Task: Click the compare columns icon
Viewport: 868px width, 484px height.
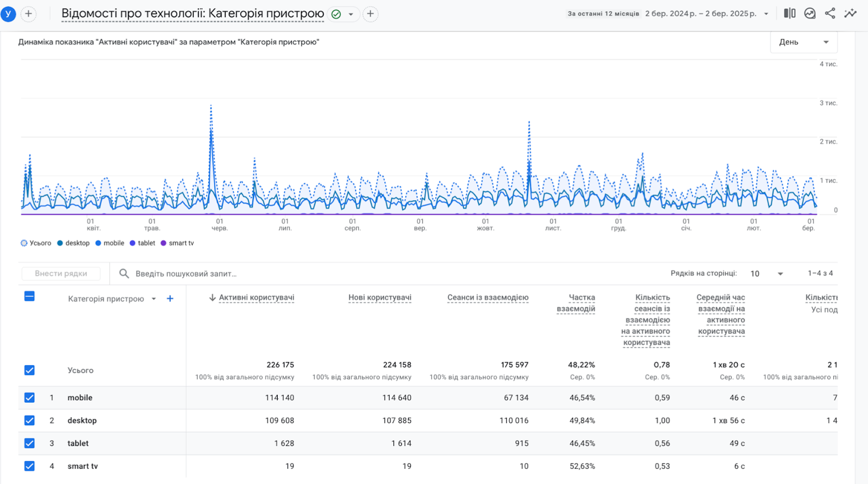Action: click(789, 14)
